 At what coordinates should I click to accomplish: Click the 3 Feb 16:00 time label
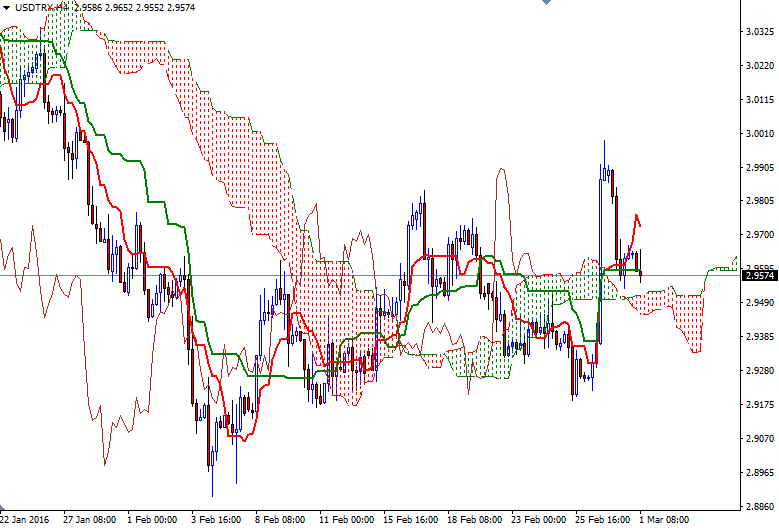pos(216,520)
